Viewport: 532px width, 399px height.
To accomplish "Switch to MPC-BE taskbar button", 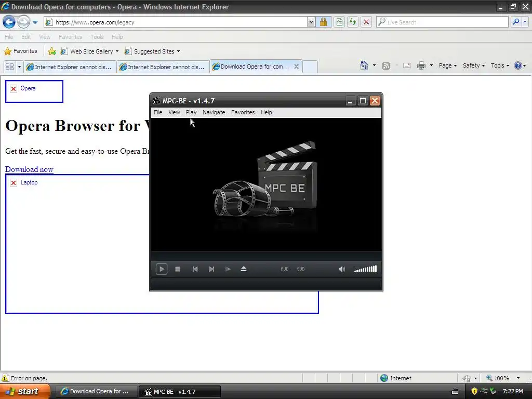I will tap(180, 392).
